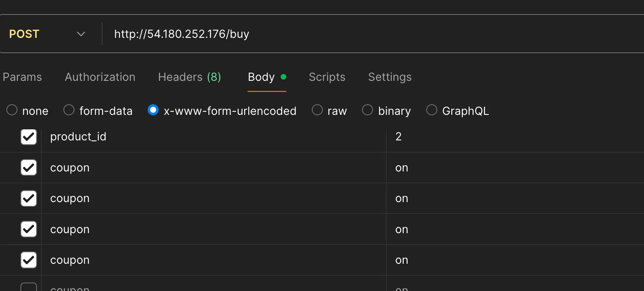The image size is (644, 291).
Task: Go to the Headers (8) tab
Action: tap(189, 77)
